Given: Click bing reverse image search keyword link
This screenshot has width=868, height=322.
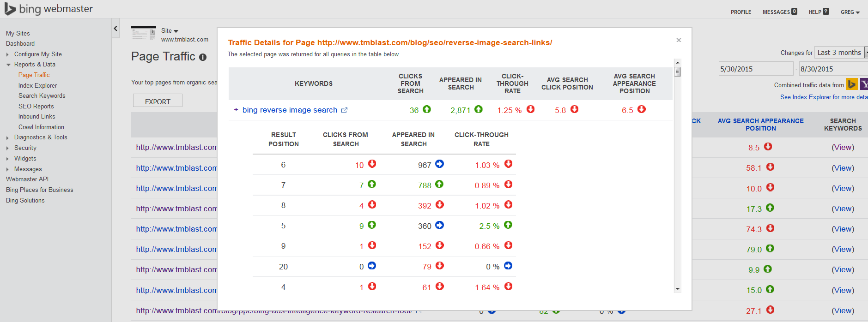Looking at the screenshot, I should coord(290,110).
